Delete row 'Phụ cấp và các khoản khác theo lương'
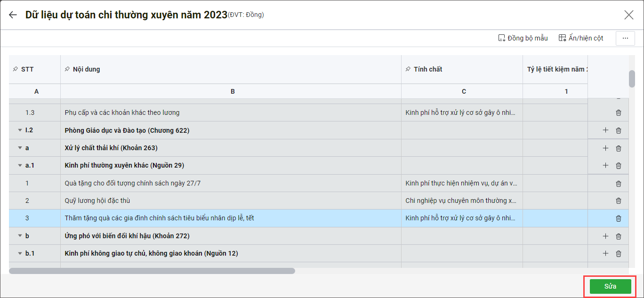 coord(619,113)
